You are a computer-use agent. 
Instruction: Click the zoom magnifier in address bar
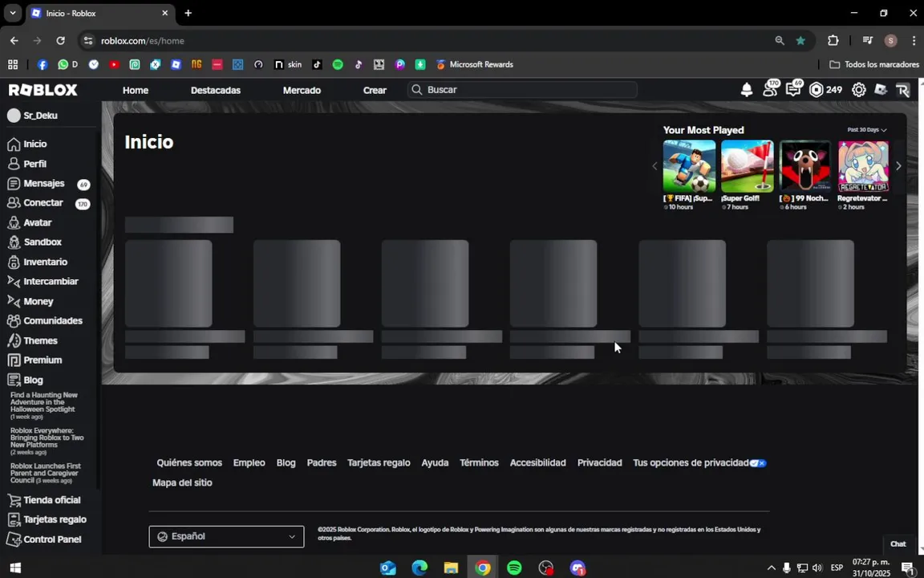(x=780, y=41)
